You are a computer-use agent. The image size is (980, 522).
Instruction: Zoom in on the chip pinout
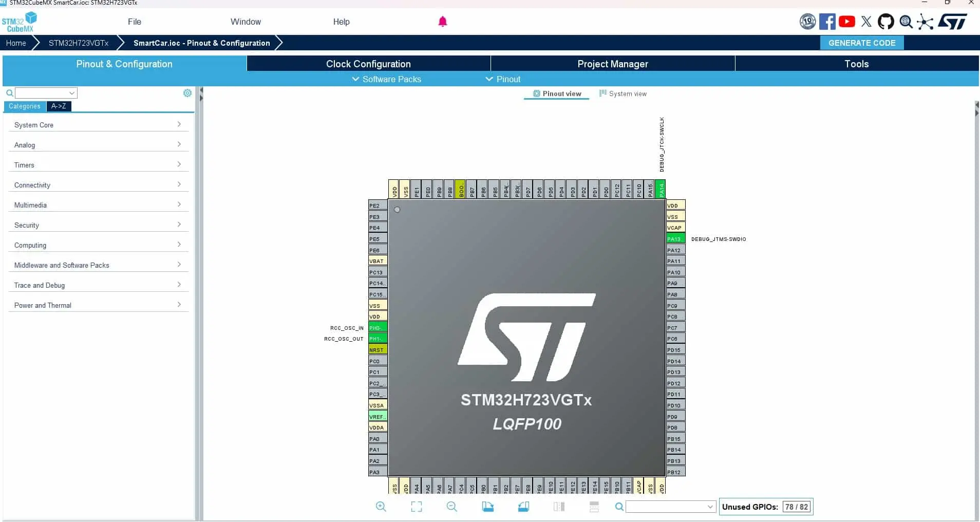pyautogui.click(x=381, y=507)
